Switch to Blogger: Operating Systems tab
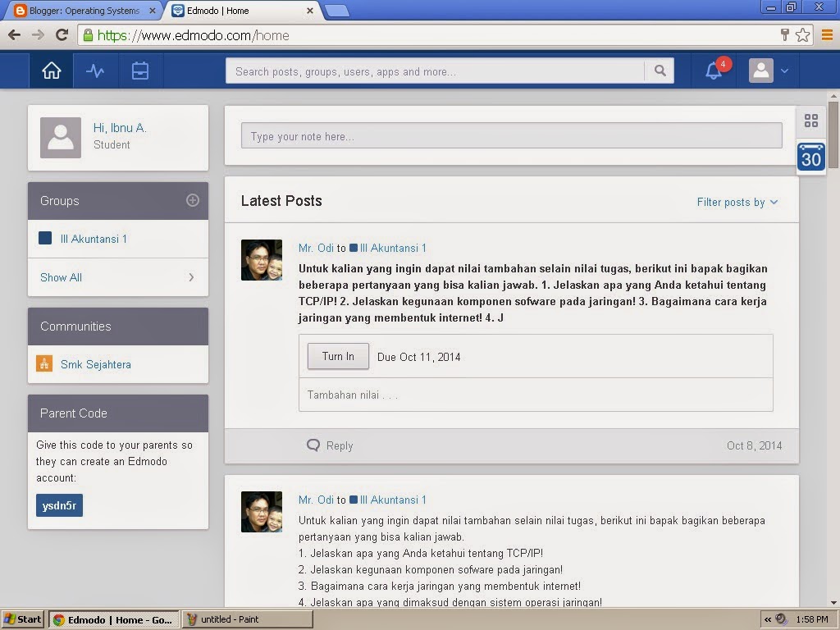The width and height of the screenshot is (840, 630). (x=84, y=11)
